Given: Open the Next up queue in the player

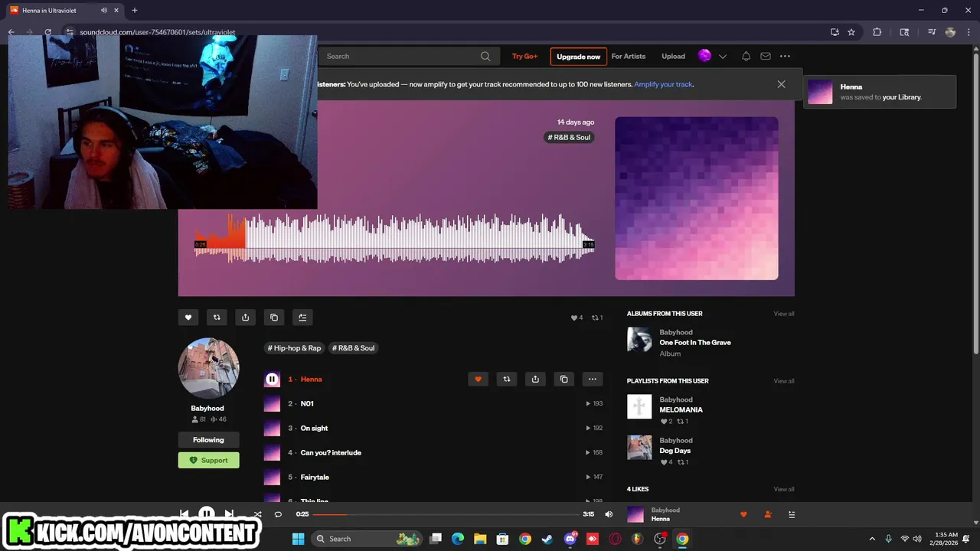Looking at the screenshot, I should (x=792, y=514).
